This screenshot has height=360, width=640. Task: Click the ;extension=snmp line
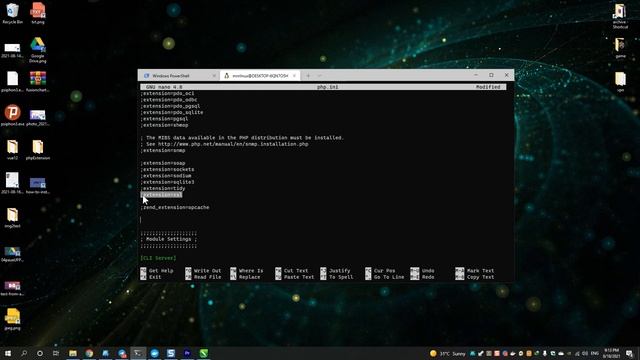[163, 150]
